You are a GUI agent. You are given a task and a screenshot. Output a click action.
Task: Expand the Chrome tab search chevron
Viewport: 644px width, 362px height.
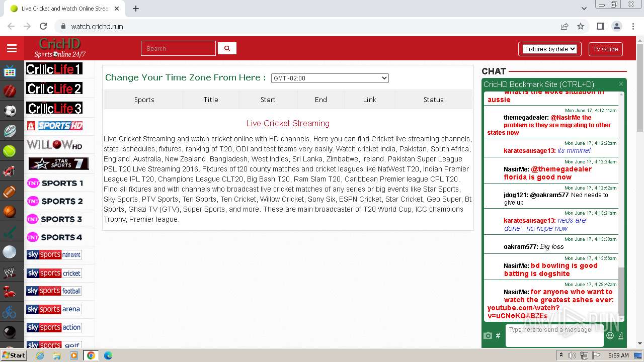click(x=584, y=9)
